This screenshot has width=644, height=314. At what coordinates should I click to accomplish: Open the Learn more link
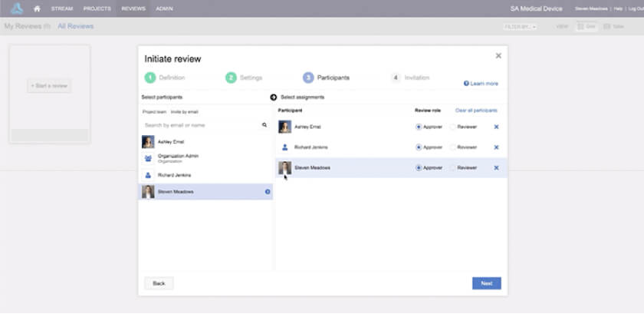(x=481, y=84)
